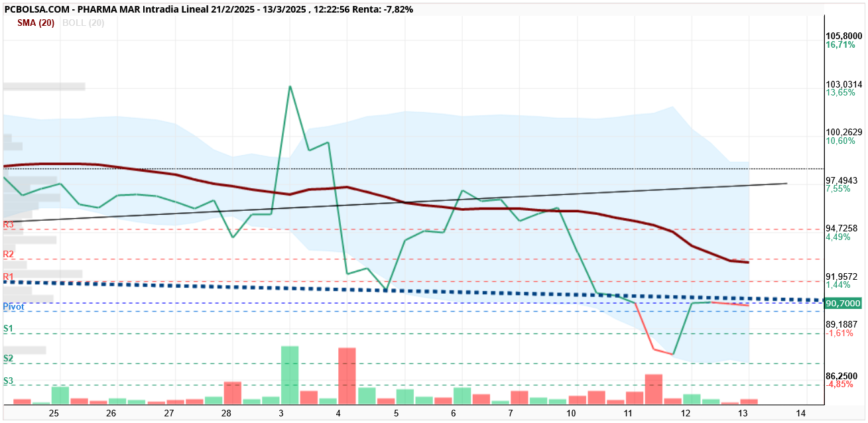Click the 103,0314 price axis label
The width and height of the screenshot is (868, 423).
(844, 84)
